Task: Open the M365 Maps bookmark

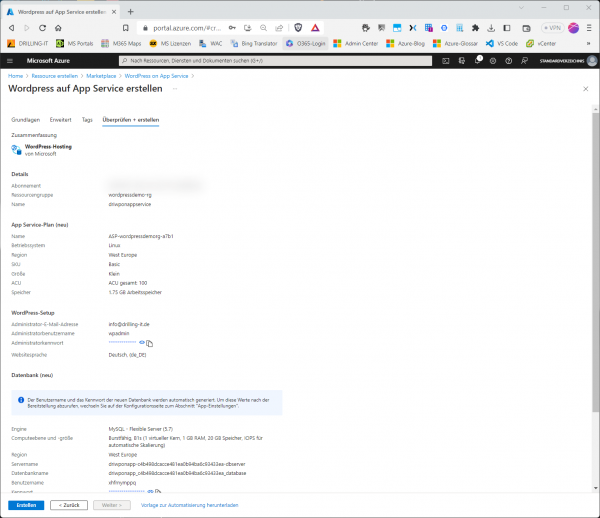Action: pos(121,44)
